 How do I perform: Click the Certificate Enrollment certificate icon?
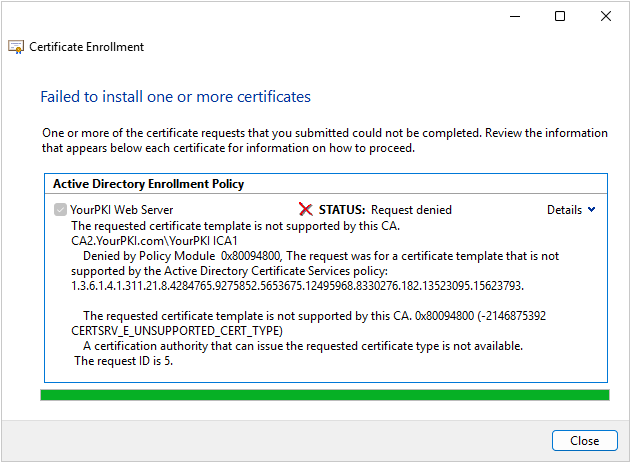(x=16, y=47)
